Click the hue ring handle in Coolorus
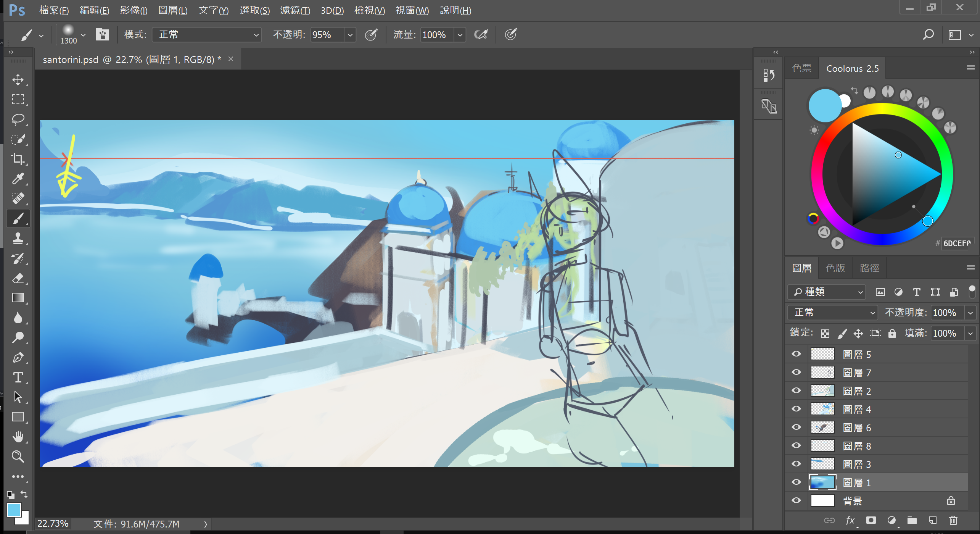 tap(928, 221)
